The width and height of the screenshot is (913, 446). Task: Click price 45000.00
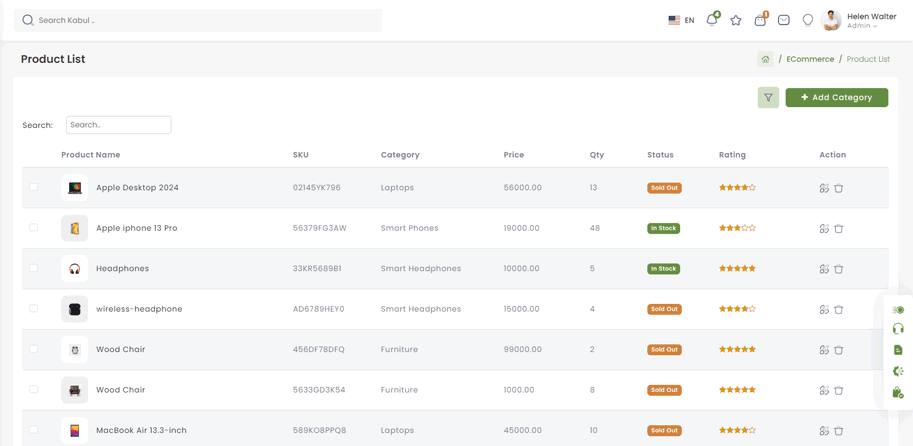coord(522,431)
